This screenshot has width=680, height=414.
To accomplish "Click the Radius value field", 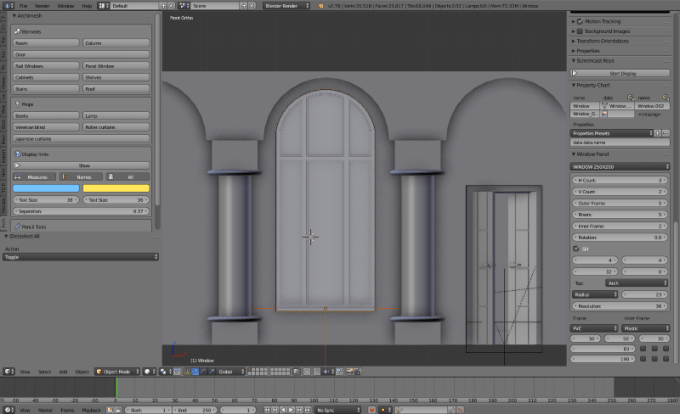I will coord(643,294).
